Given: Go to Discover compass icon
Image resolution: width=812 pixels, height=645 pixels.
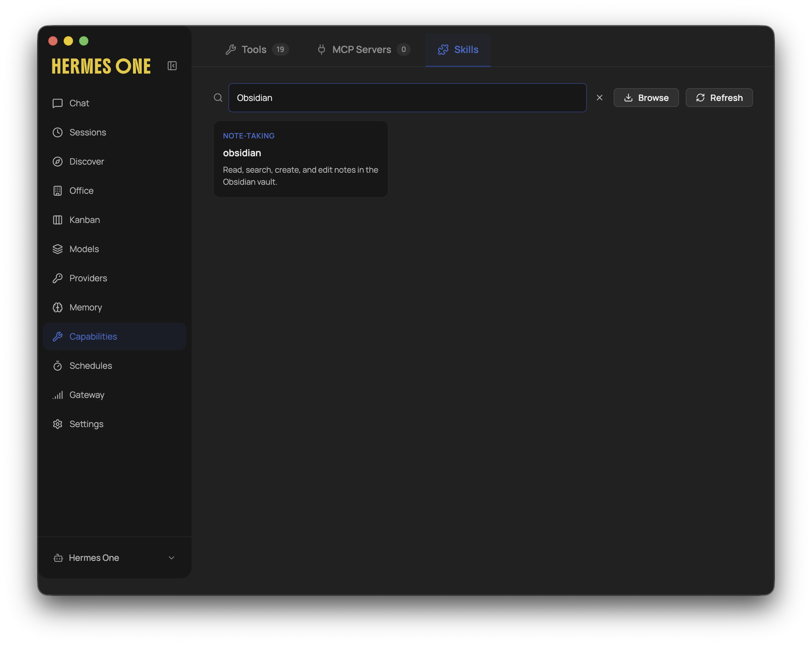Looking at the screenshot, I should pyautogui.click(x=58, y=162).
